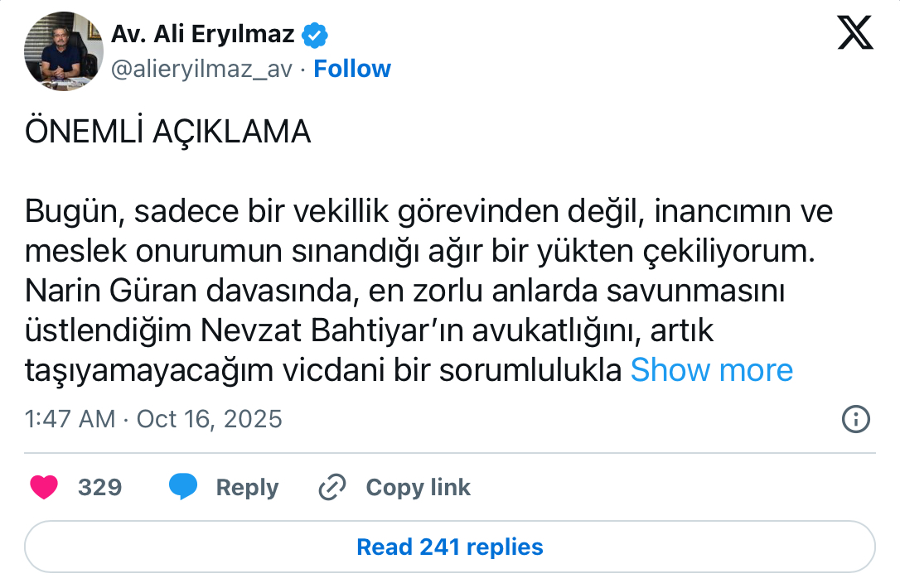Click the ÖNEMLİ AÇIKLAMA heading text
Image resolution: width=900 pixels, height=588 pixels.
(168, 133)
